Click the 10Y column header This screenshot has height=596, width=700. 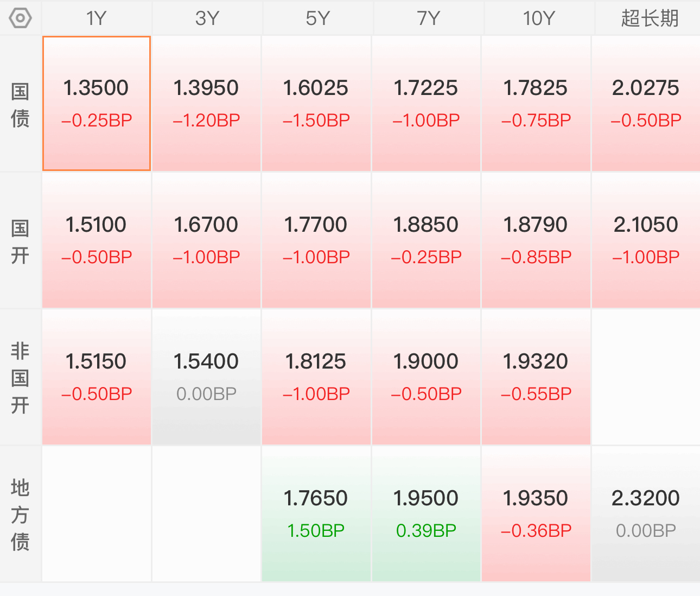tap(538, 18)
